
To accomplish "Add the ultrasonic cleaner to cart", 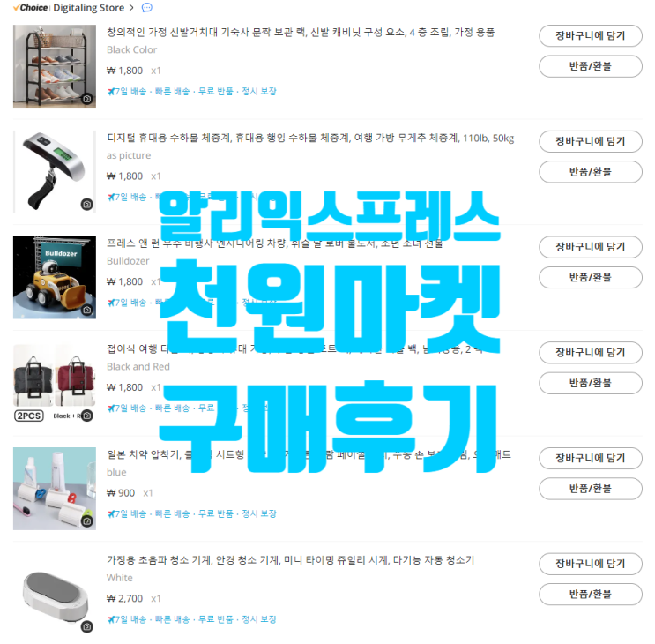I will (x=591, y=564).
